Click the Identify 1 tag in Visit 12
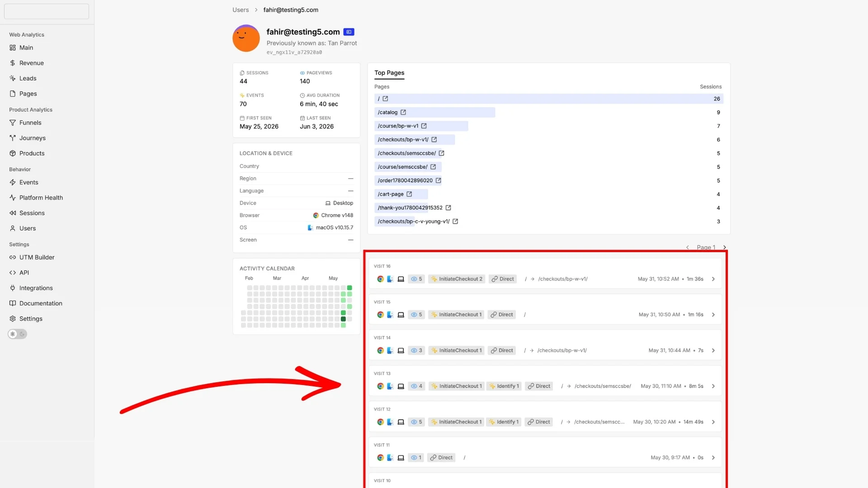Screen dimensions: 868x488 tap(504, 422)
